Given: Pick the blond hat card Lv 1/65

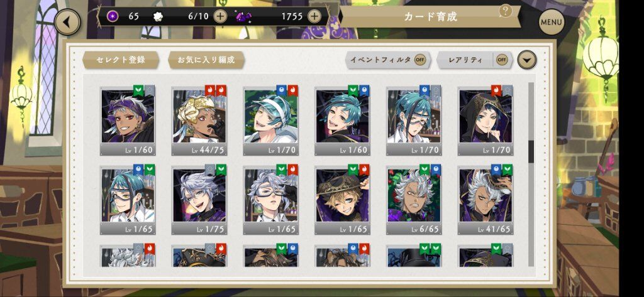Looking at the screenshot, I should point(342,200).
